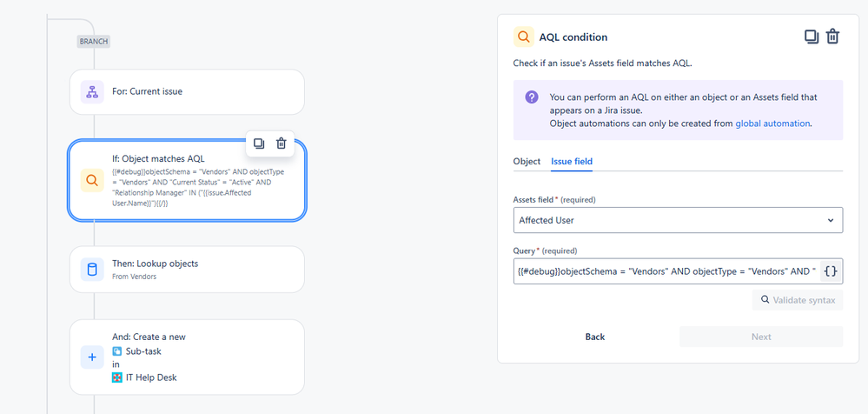
Task: Insert smart value with curly braces button
Action: (831, 271)
